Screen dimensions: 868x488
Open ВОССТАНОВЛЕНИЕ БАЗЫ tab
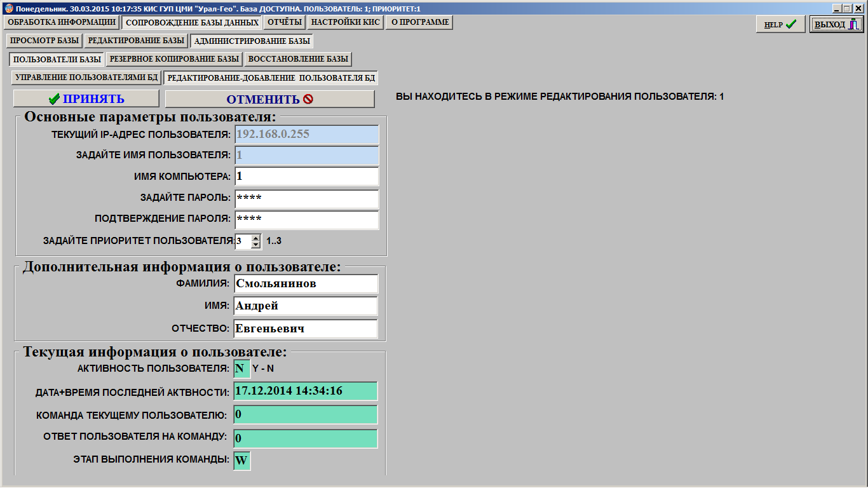pos(298,59)
